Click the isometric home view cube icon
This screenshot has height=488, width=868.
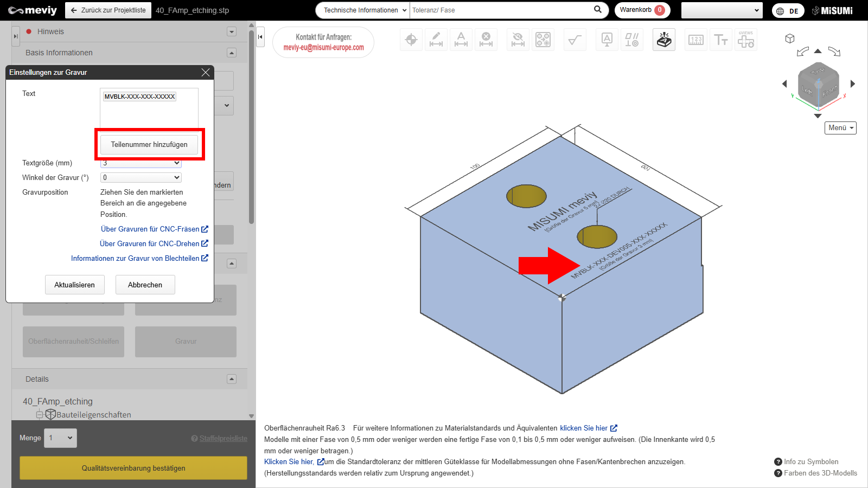790,38
